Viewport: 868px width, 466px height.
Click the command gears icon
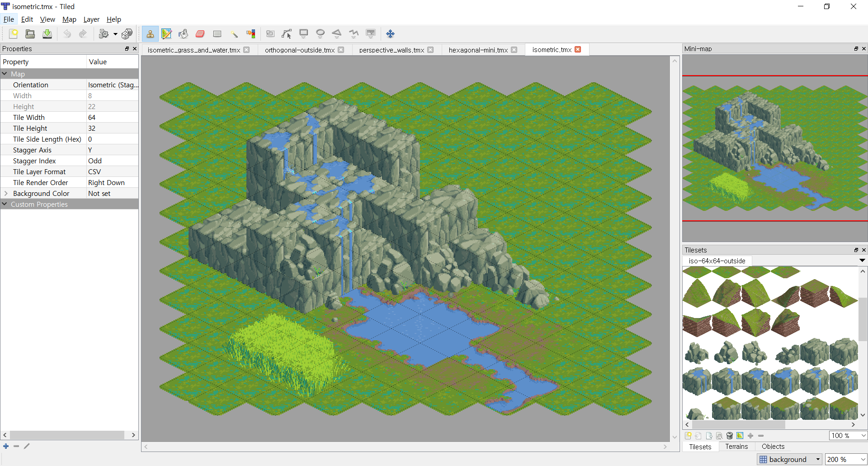click(104, 34)
